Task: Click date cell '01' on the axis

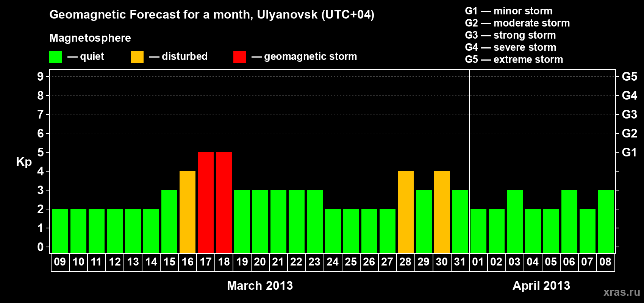Action: [478, 262]
